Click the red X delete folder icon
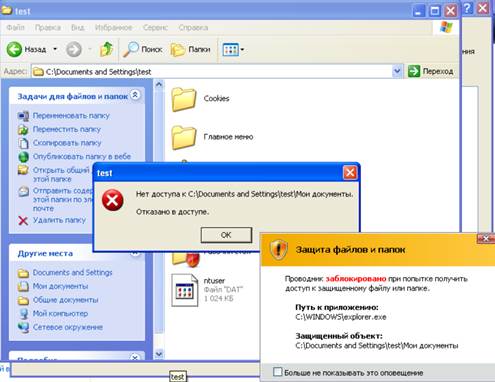The width and height of the screenshot is (495, 382). click(x=23, y=221)
